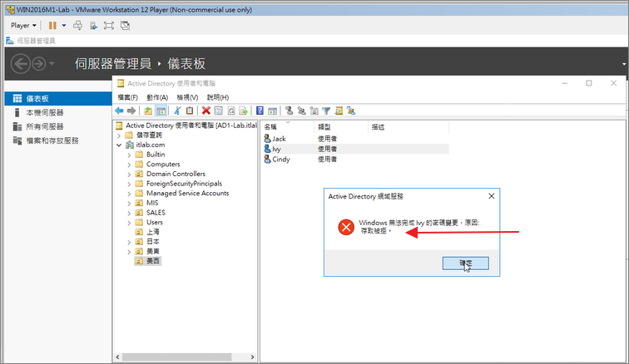This screenshot has width=629, height=364.
Task: Click the blue Back arrow in AD toolbar
Action: (x=119, y=111)
